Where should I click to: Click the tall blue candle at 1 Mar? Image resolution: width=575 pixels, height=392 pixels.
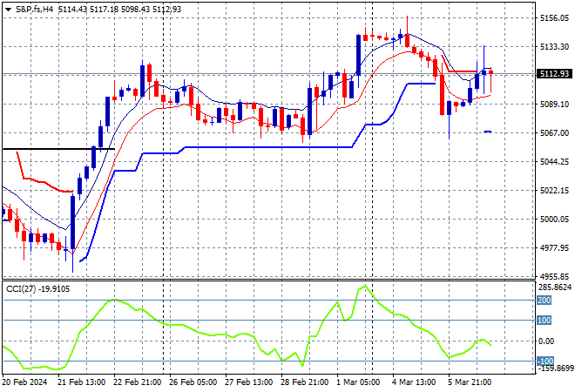[358, 55]
